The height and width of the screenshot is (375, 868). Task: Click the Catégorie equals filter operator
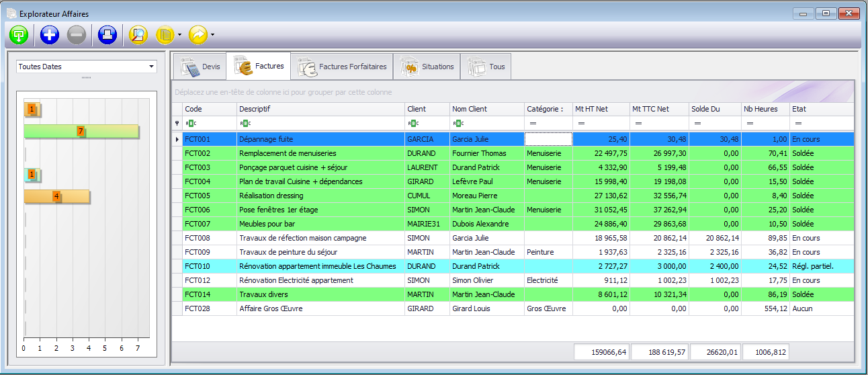coord(532,123)
